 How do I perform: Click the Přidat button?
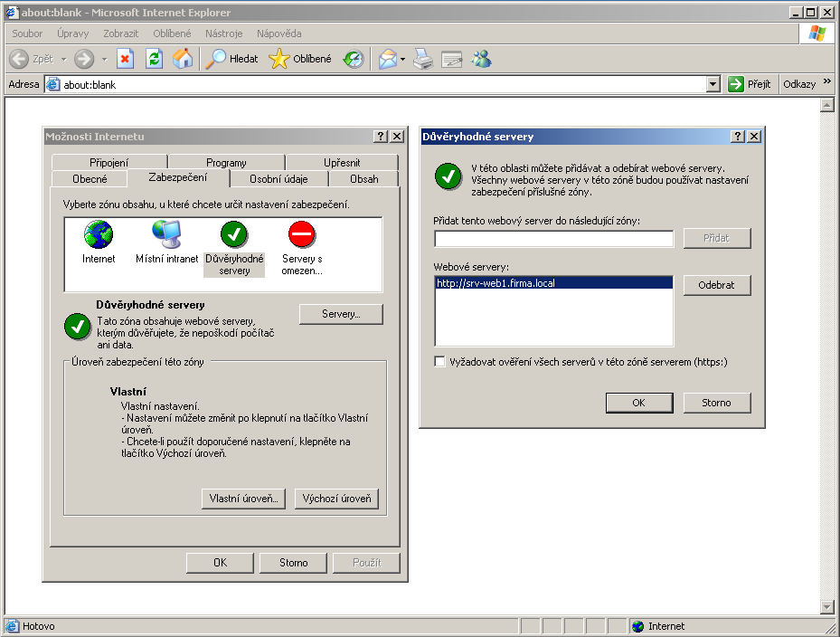(x=717, y=238)
